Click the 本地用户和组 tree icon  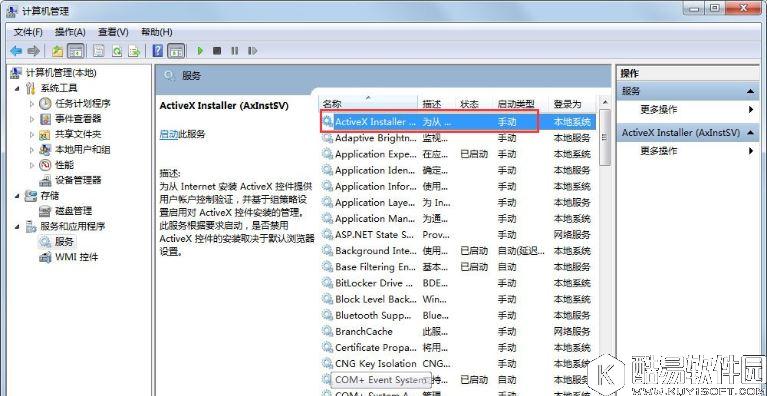[x=45, y=150]
